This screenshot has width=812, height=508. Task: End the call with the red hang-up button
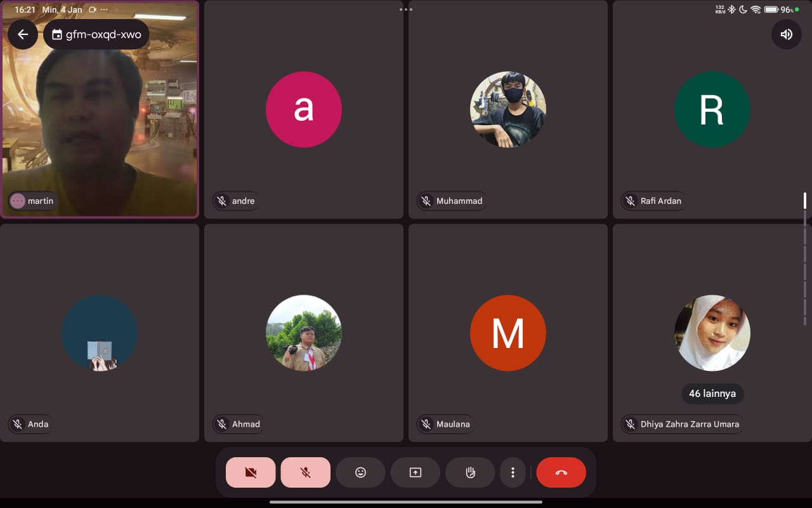[561, 472]
